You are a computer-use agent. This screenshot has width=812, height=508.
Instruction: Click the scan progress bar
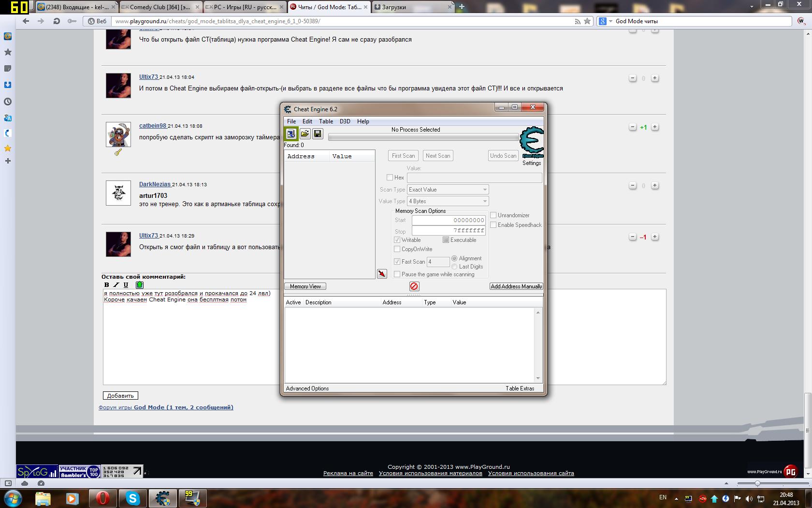(x=423, y=137)
